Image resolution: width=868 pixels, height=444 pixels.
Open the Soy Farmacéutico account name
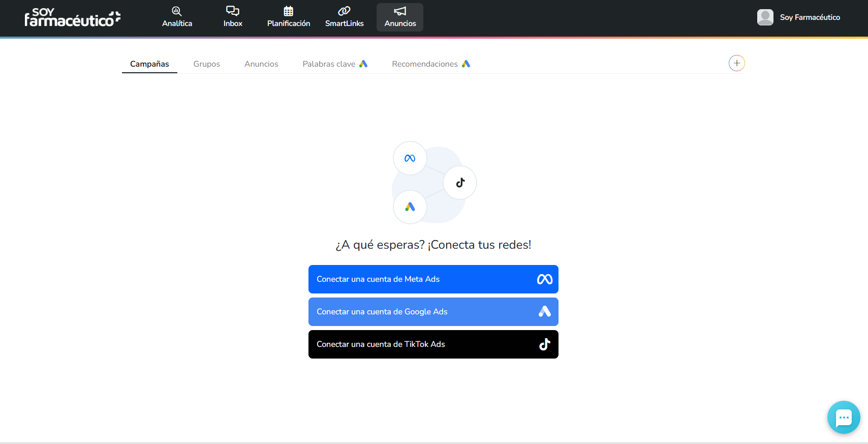tap(810, 17)
